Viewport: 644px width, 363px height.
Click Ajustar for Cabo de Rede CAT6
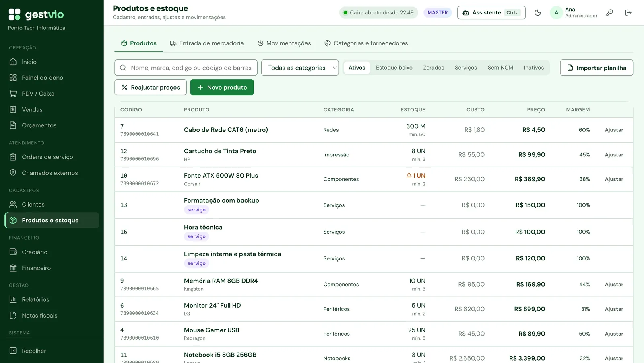pos(614,130)
